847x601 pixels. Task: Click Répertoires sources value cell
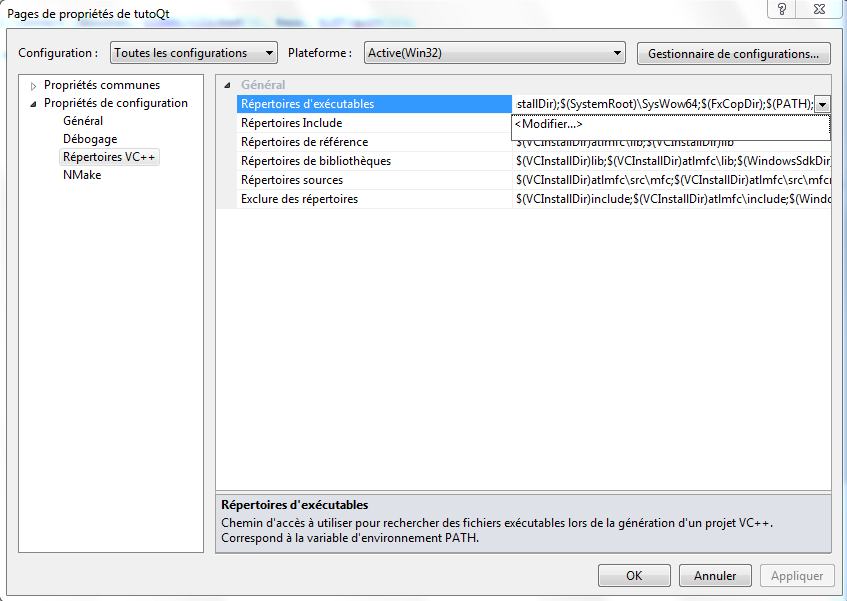[x=671, y=180]
